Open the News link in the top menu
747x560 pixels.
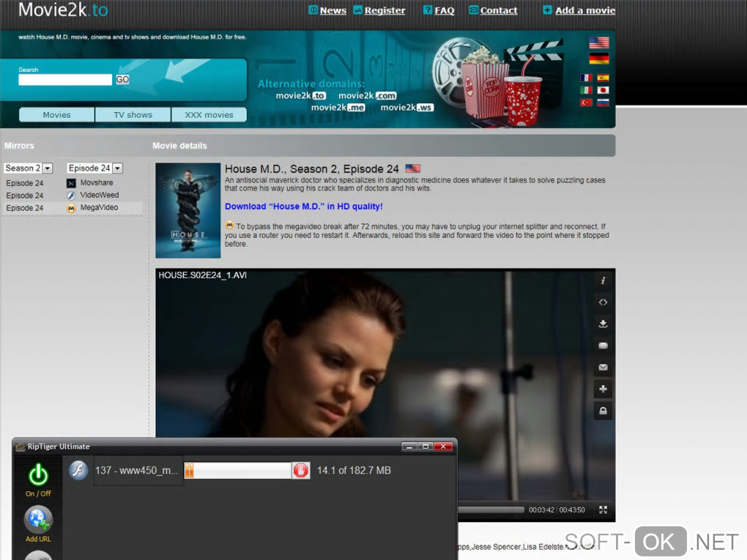click(332, 10)
